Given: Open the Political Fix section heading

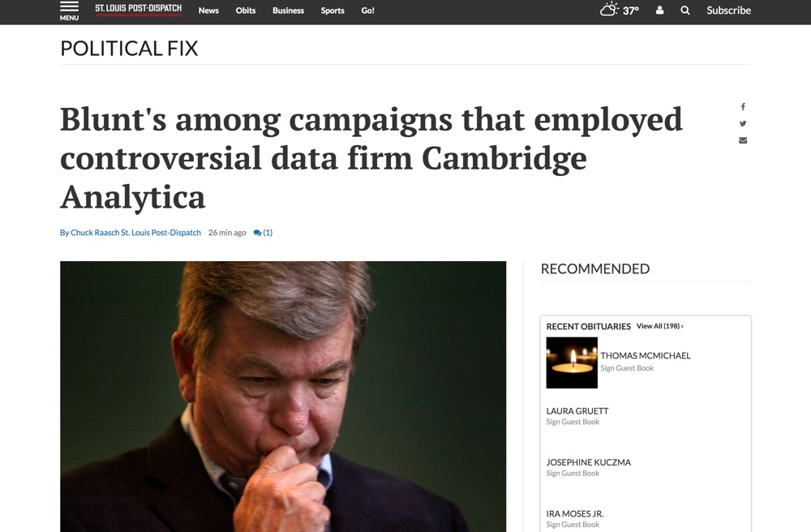Looking at the screenshot, I should pos(129,48).
